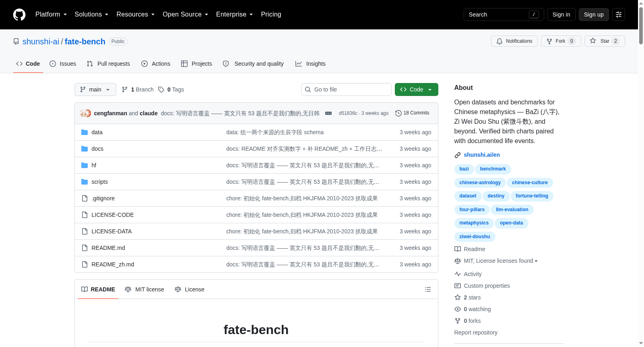Click the README_zh.md file icon
Image resolution: width=644 pixels, height=347 pixels.
(x=85, y=264)
